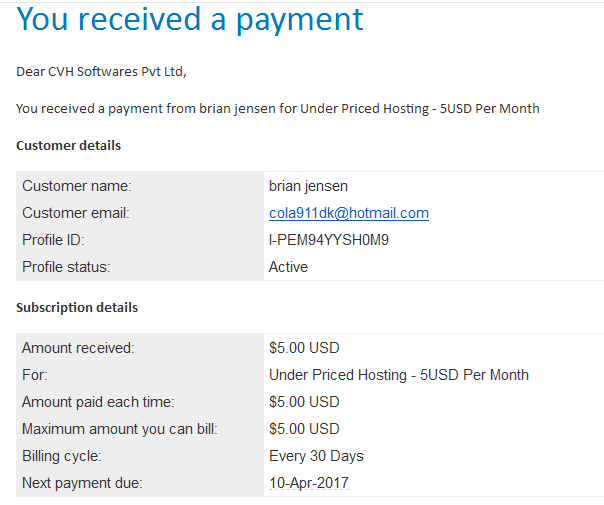Click the payment from brian jensen sentence
Viewport: 604px width, 505px height.
coord(278,109)
